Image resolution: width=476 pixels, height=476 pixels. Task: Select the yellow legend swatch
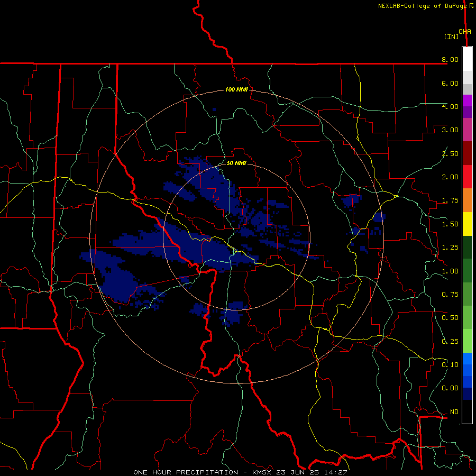tap(467, 224)
